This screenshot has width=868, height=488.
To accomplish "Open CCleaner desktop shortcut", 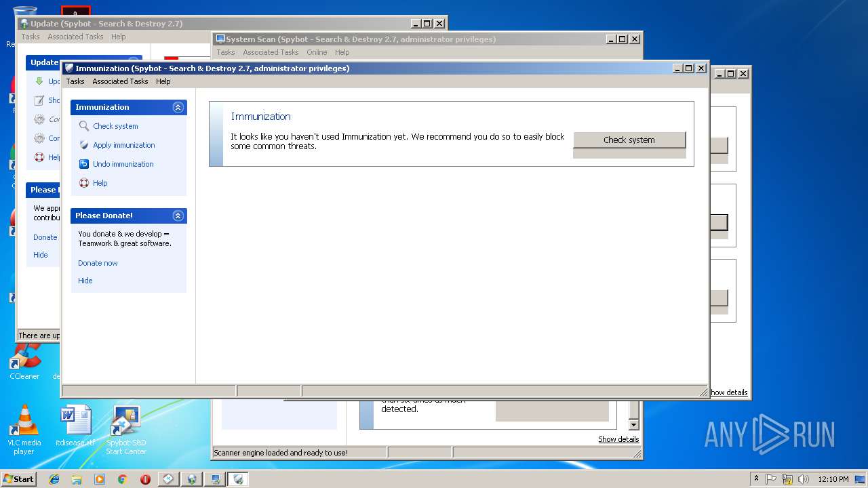I will click(x=24, y=361).
